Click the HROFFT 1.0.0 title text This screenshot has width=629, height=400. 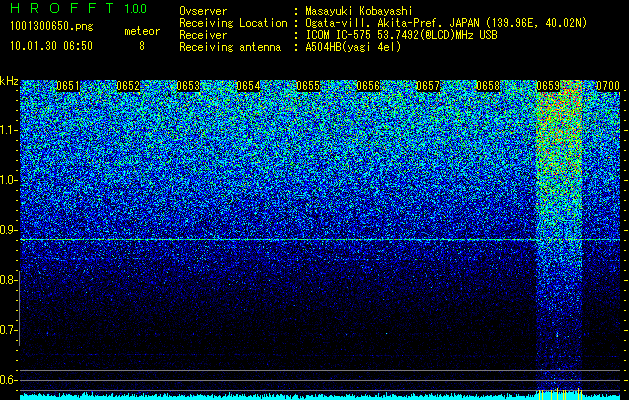[x=79, y=8]
